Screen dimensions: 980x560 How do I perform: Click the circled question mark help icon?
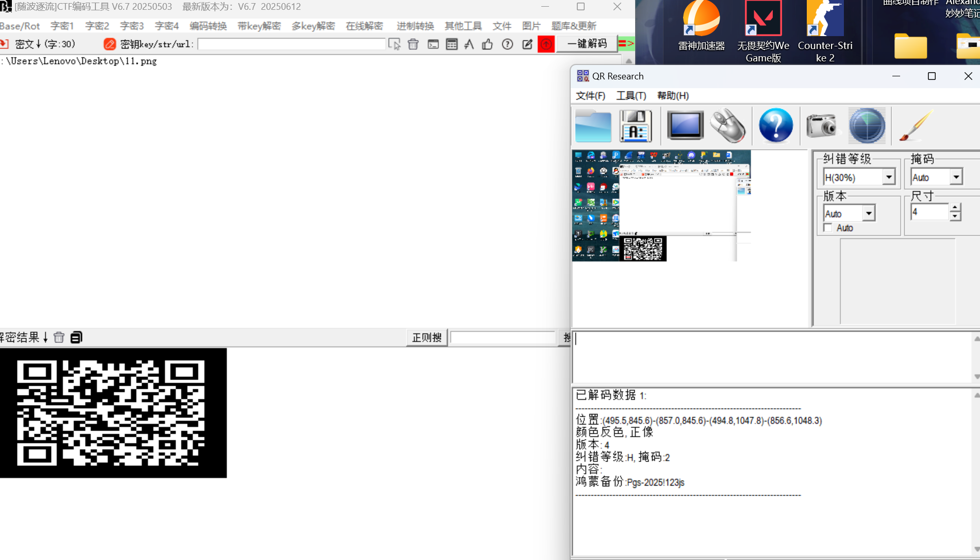coord(507,44)
